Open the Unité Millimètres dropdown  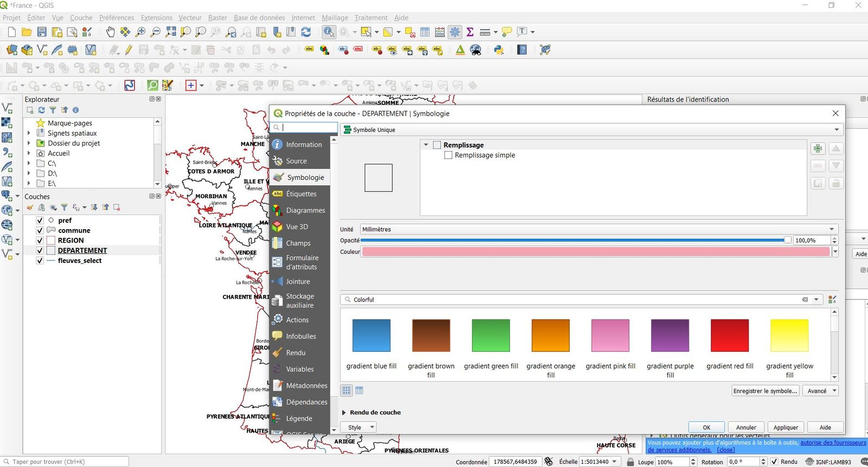[x=599, y=229]
